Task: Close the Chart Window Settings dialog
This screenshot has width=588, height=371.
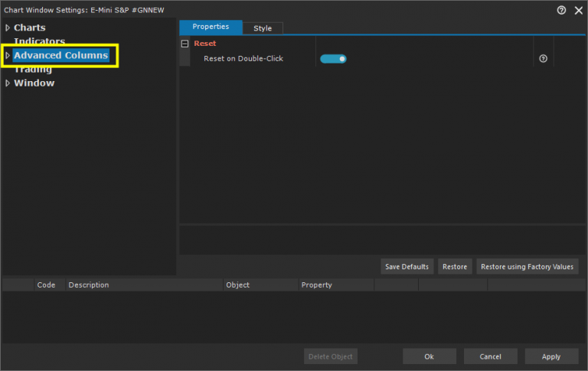Action: click(578, 10)
